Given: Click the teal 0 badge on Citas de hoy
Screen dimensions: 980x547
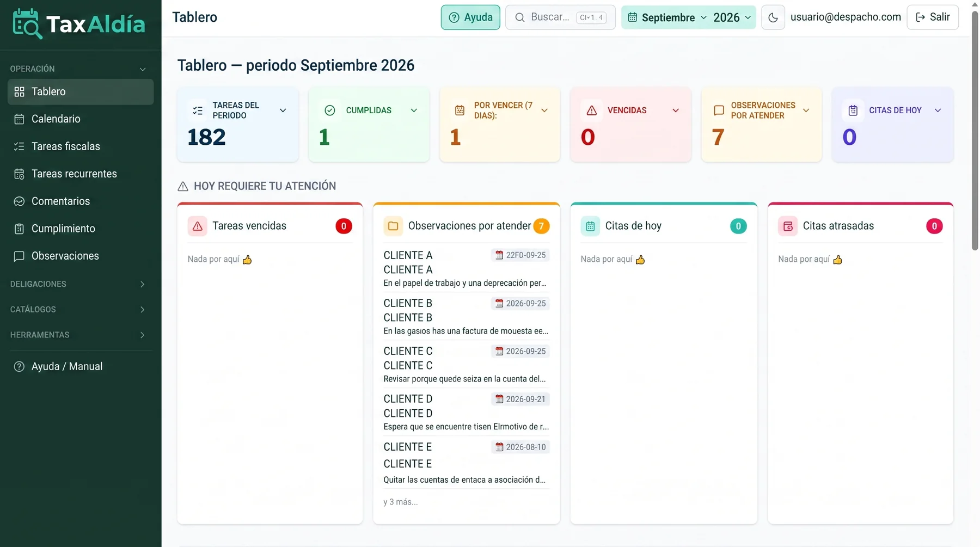Looking at the screenshot, I should 738,226.
